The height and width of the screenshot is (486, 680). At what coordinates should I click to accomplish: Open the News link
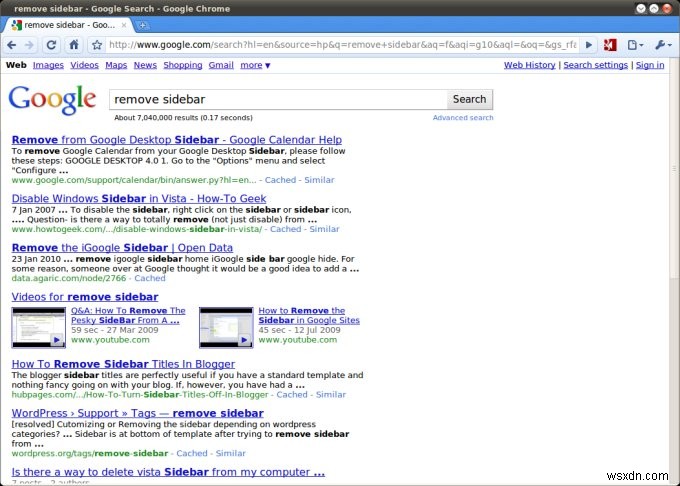[145, 65]
